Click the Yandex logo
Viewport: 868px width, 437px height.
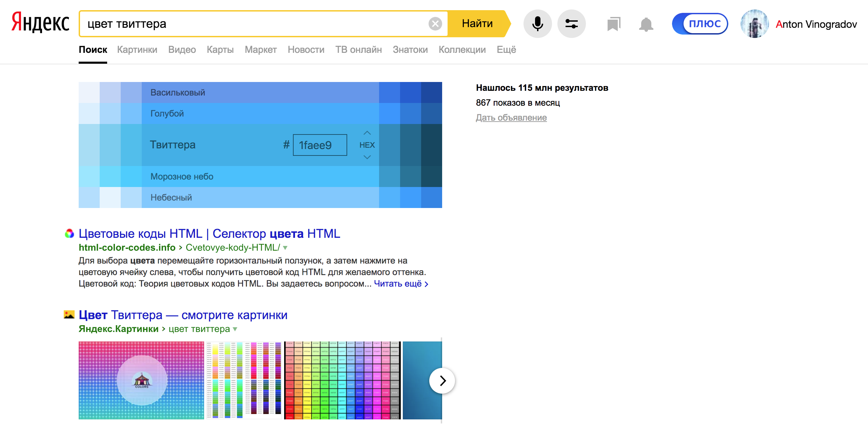(40, 22)
